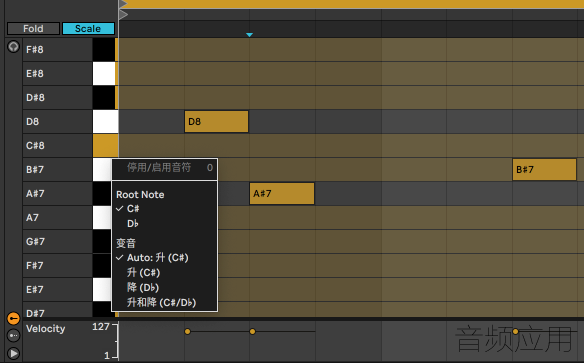The height and width of the screenshot is (363, 584).
Task: Click the D#8 pitch label
Action: pyautogui.click(x=35, y=98)
